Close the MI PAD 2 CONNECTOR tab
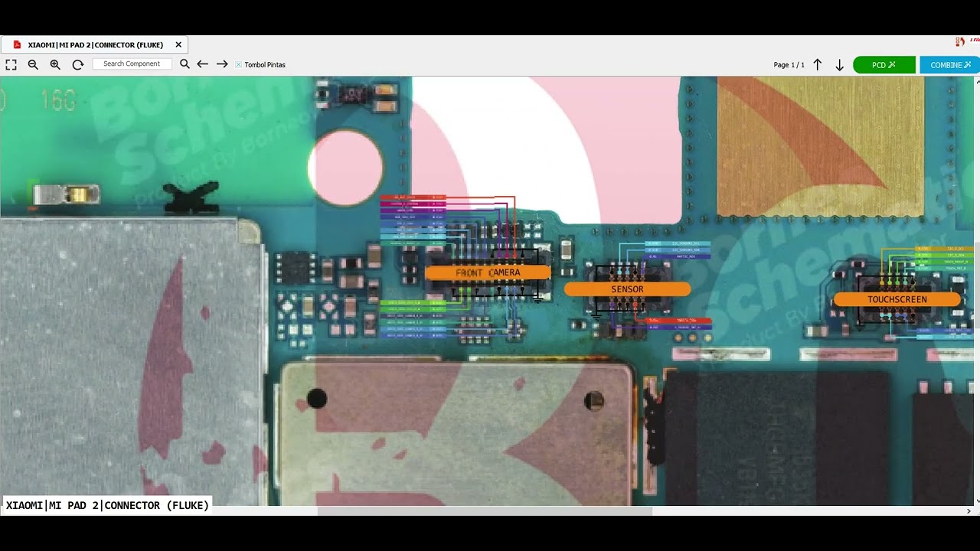980x551 pixels. (178, 45)
